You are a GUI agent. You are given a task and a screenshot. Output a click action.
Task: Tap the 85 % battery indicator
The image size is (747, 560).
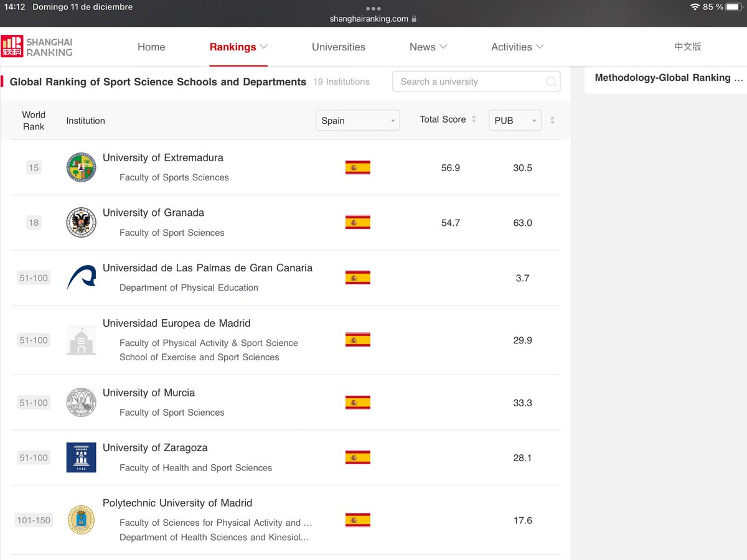pos(723,7)
